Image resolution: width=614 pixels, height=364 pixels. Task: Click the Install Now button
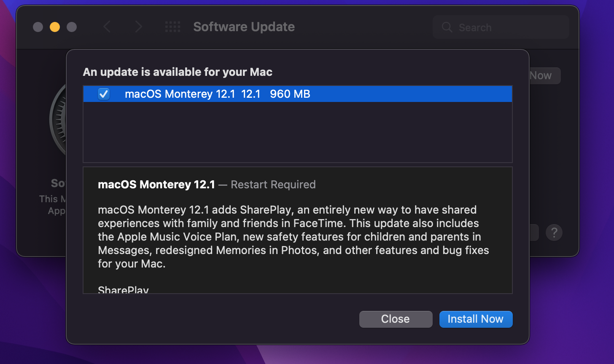pyautogui.click(x=476, y=319)
